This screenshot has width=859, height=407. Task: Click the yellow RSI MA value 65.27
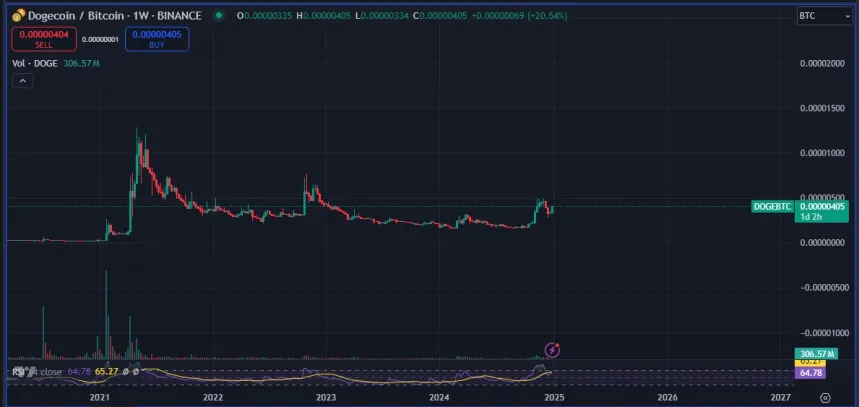[x=106, y=371]
